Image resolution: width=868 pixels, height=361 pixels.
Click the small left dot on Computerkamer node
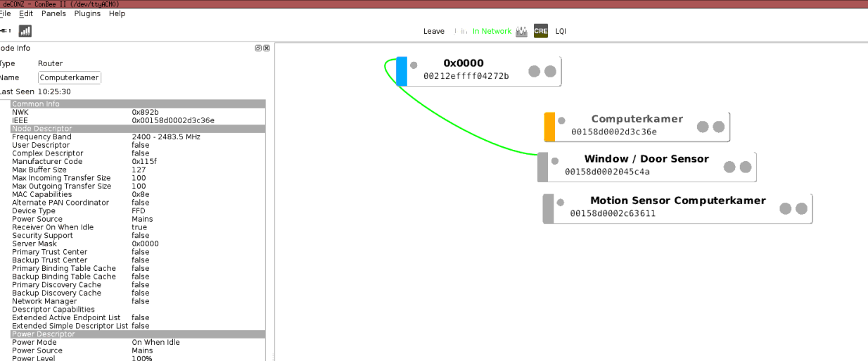tap(561, 120)
